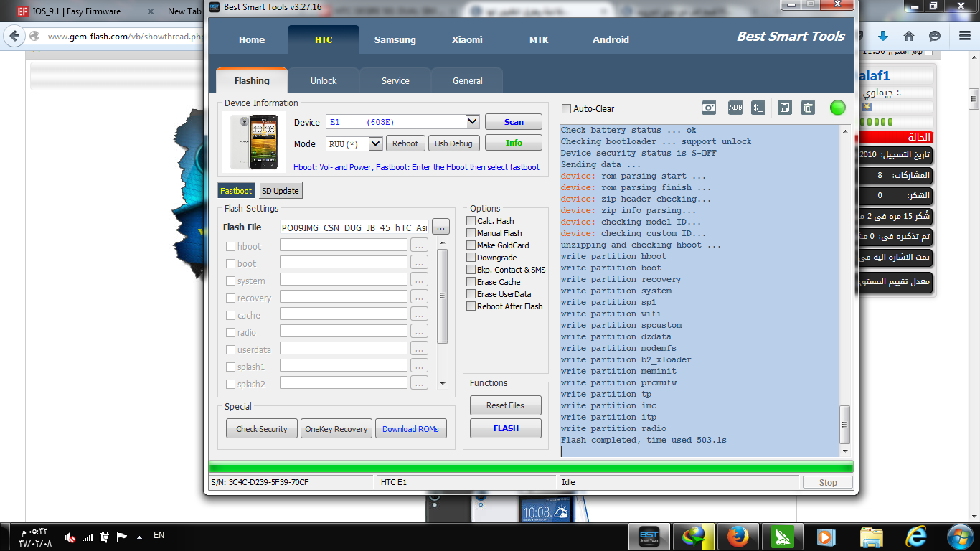Tick the radio partition checkbox

tap(231, 332)
